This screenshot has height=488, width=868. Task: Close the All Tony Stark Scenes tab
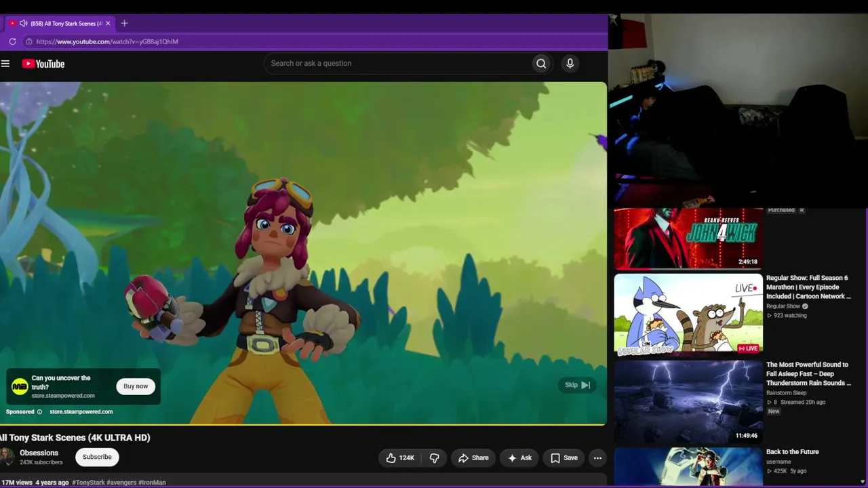(108, 23)
